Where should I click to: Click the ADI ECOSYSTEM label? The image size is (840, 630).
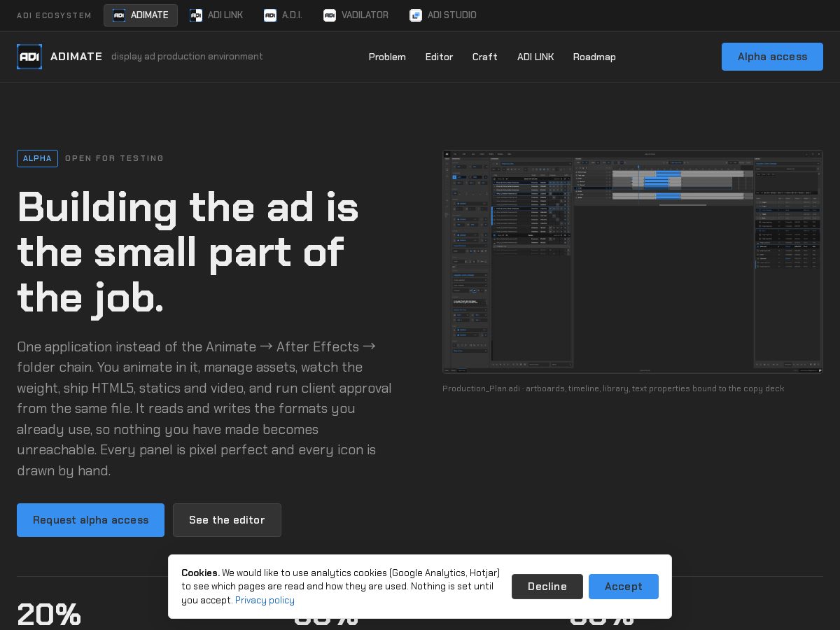click(54, 15)
